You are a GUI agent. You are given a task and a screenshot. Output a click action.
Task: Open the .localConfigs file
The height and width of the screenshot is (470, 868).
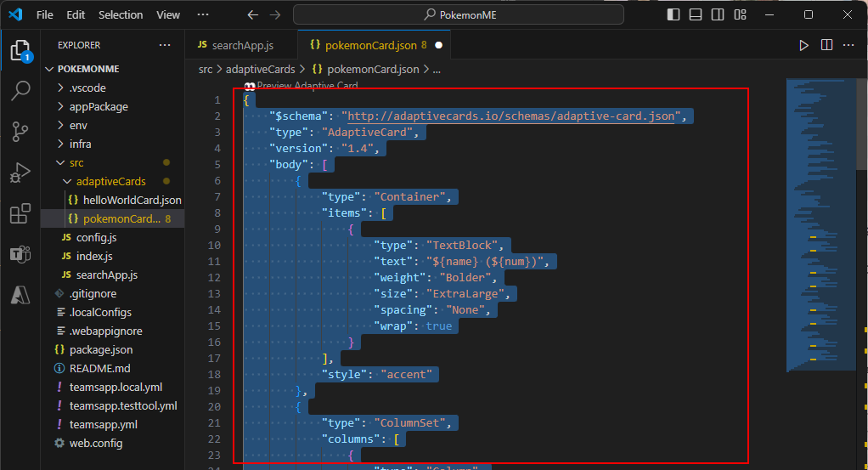(x=112, y=313)
